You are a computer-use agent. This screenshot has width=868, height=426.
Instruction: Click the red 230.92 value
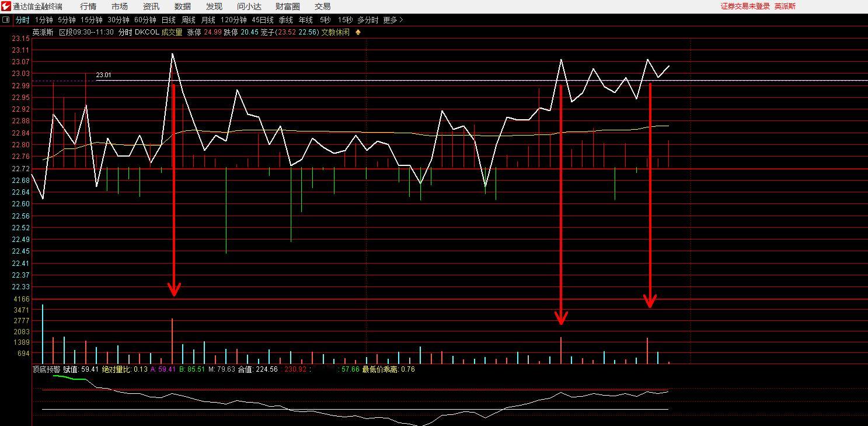[294, 369]
